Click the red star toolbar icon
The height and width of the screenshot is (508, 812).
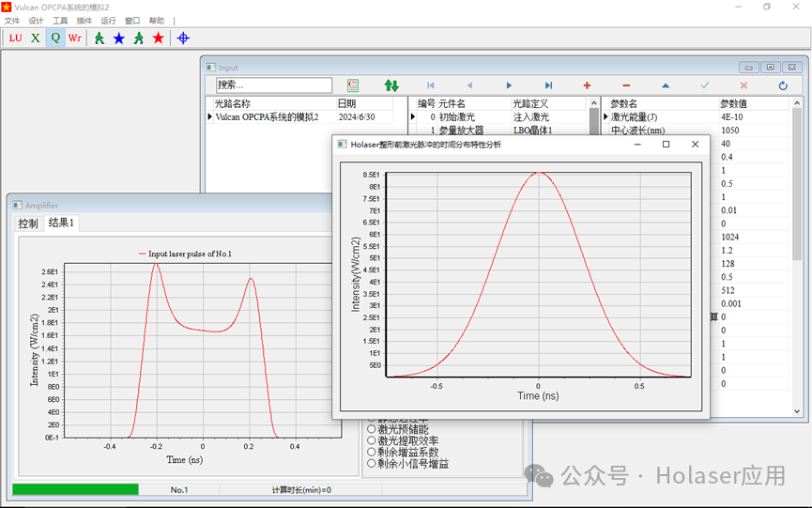click(159, 38)
